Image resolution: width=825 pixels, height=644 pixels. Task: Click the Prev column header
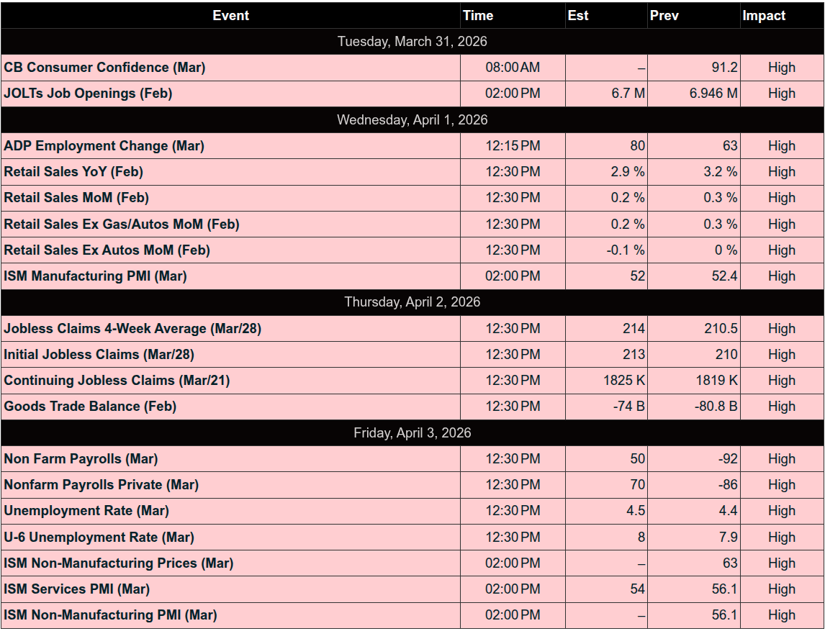[664, 15]
